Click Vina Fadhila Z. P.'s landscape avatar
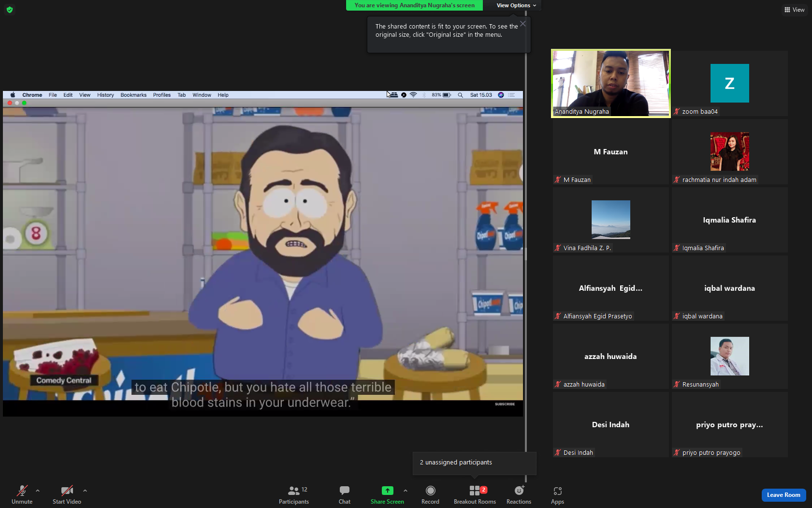This screenshot has height=508, width=812. click(x=611, y=220)
